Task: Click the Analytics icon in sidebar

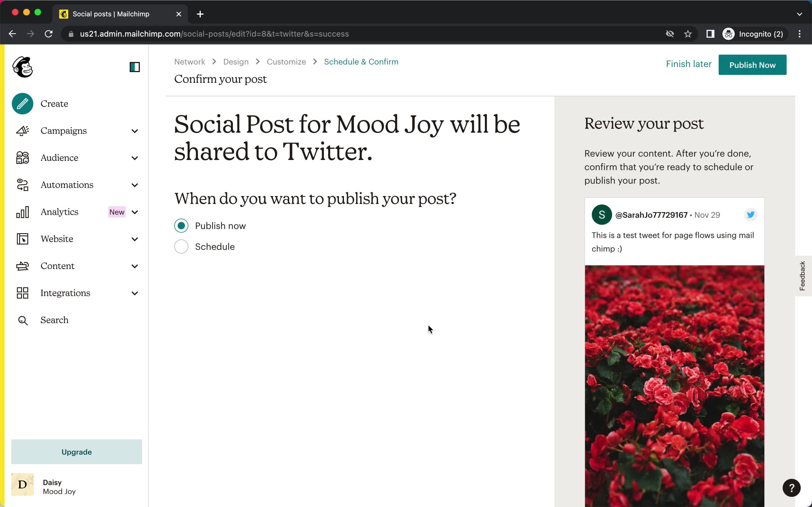Action: [22, 212]
